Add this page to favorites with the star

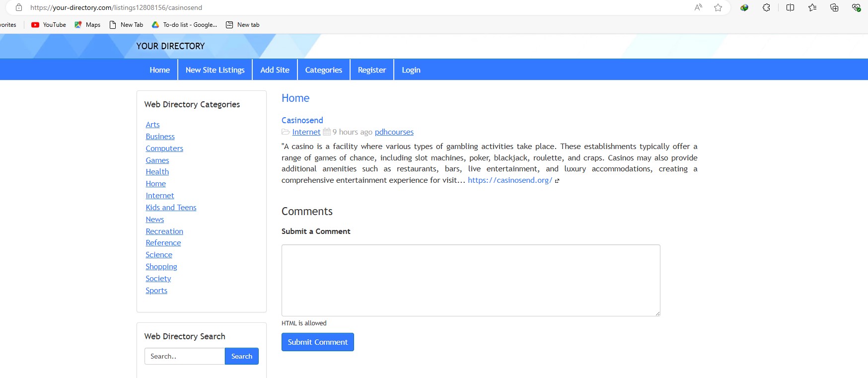click(718, 7)
